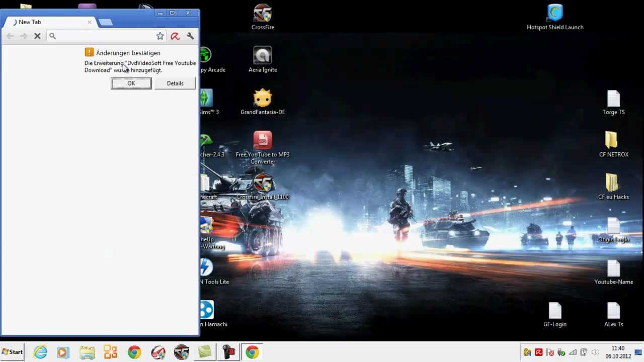Click Show Desktop button at taskbar end

638,352
